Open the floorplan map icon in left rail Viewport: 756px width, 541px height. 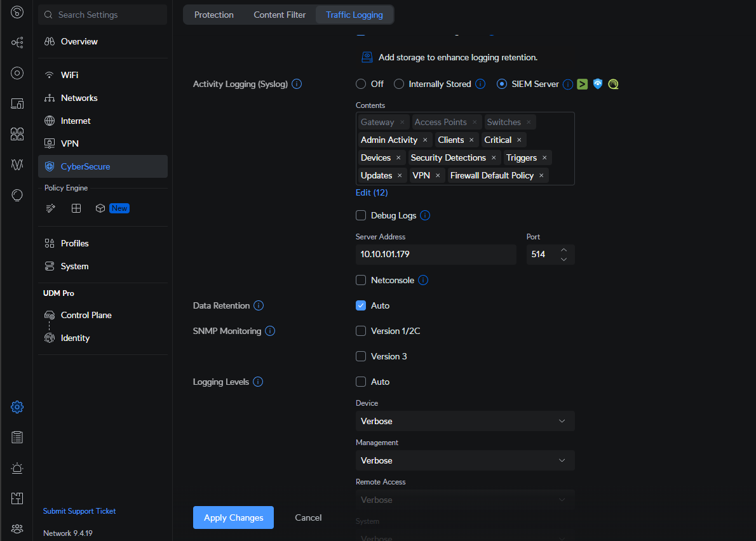click(17, 498)
